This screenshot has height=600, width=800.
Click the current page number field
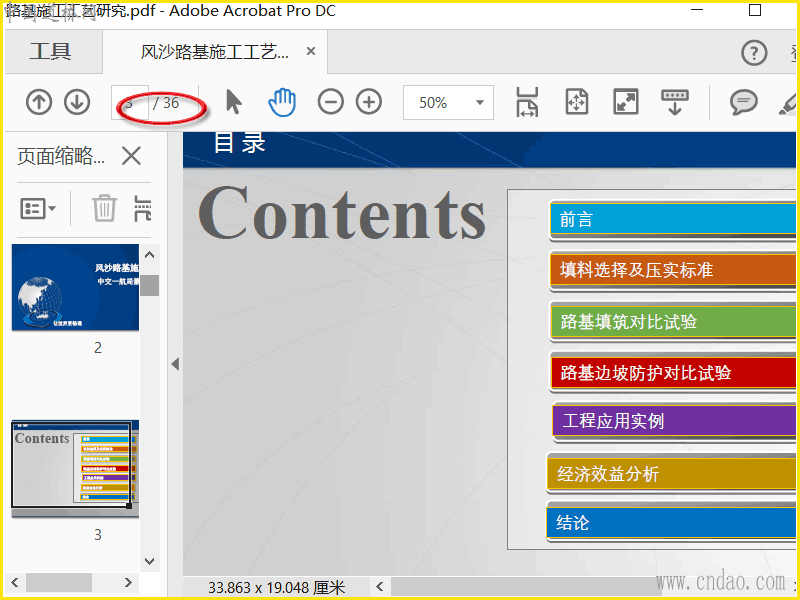click(x=130, y=103)
